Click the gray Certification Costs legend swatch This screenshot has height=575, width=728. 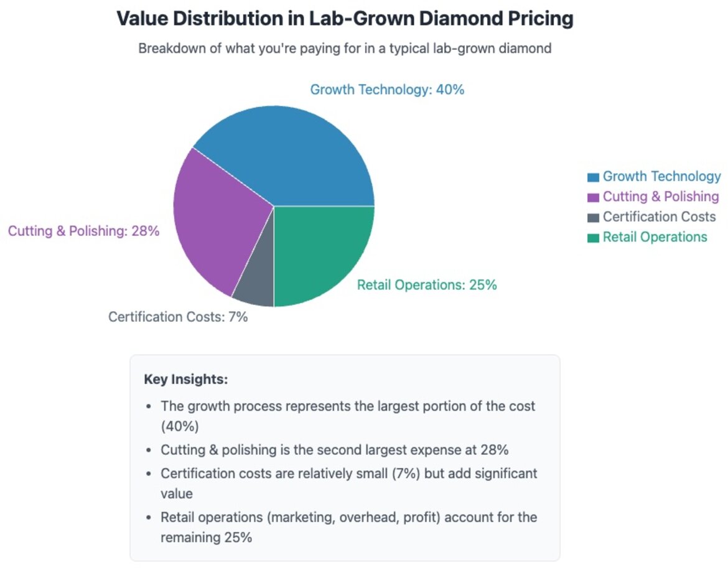click(x=593, y=218)
